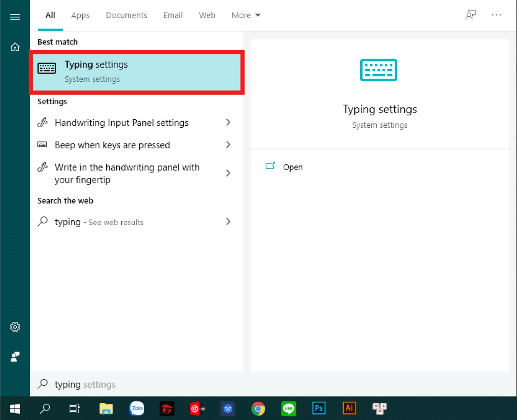517x420 pixels.
Task: Switch to the Documents tab
Action: pyautogui.click(x=126, y=15)
